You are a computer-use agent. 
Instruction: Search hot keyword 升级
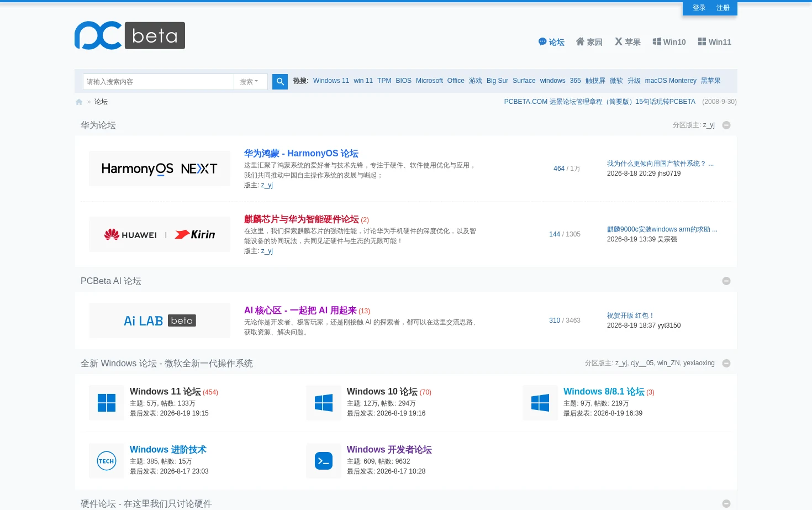click(x=634, y=81)
